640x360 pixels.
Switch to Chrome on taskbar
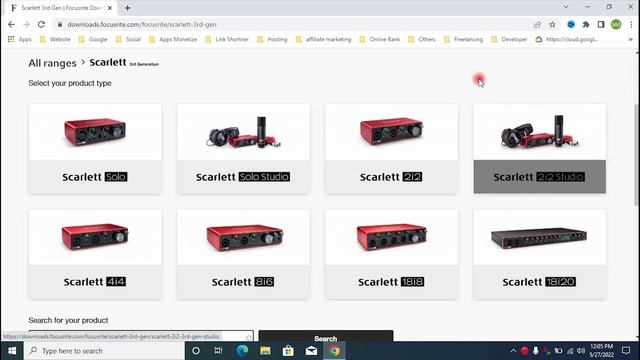[x=334, y=351]
